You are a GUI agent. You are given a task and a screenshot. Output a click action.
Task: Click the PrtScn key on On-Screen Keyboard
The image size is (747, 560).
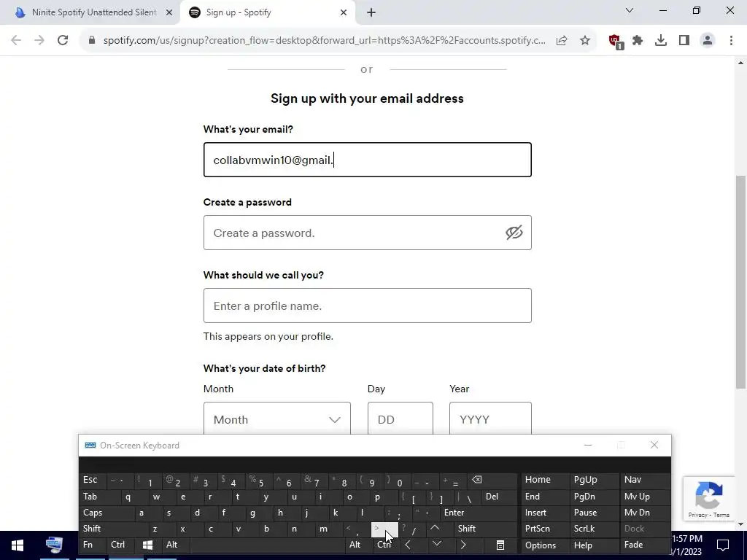tap(545, 529)
